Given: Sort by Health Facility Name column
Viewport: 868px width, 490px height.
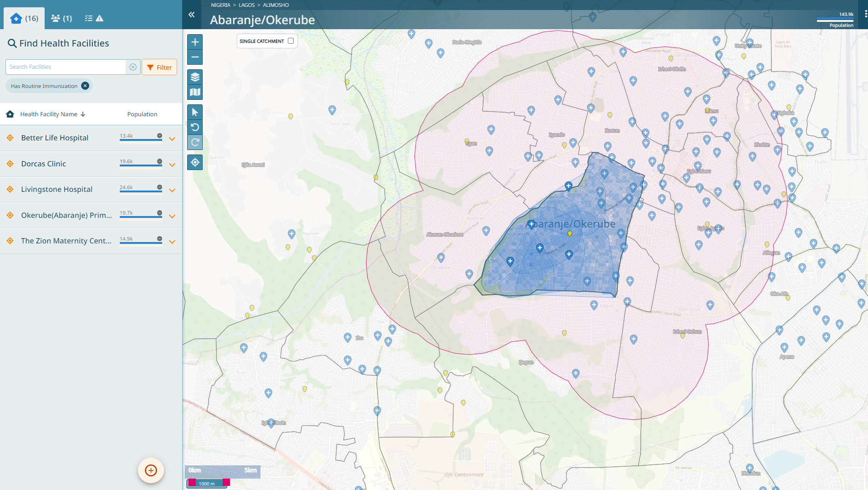Looking at the screenshot, I should pos(52,114).
